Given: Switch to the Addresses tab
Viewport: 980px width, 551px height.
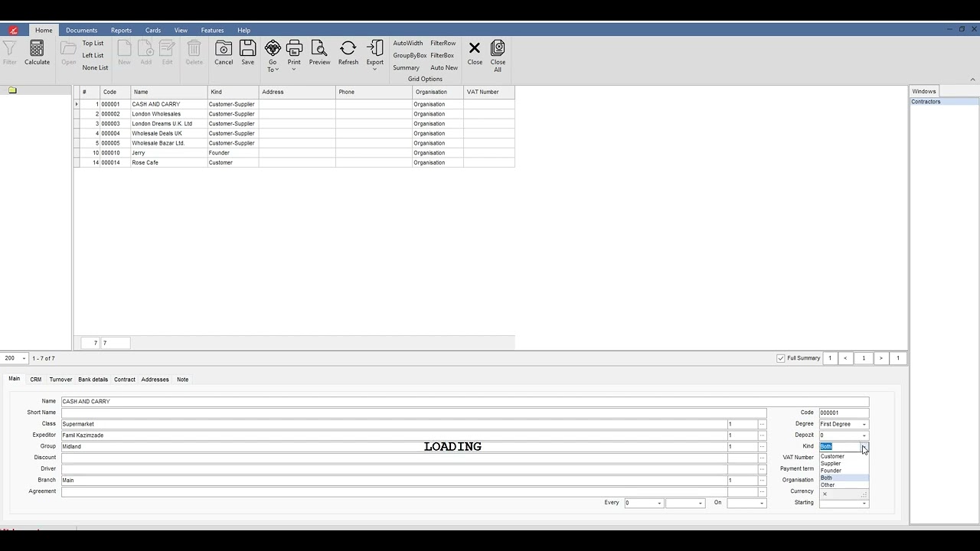Looking at the screenshot, I should [155, 380].
